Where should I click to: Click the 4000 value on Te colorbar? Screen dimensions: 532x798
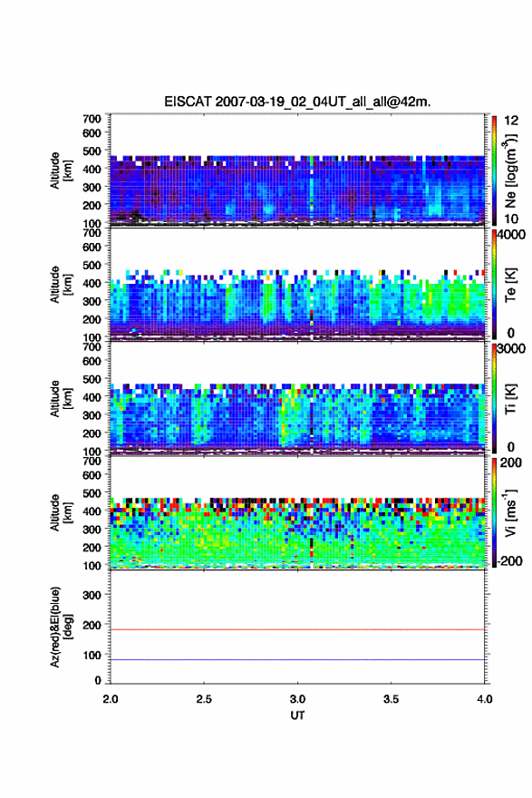512,235
